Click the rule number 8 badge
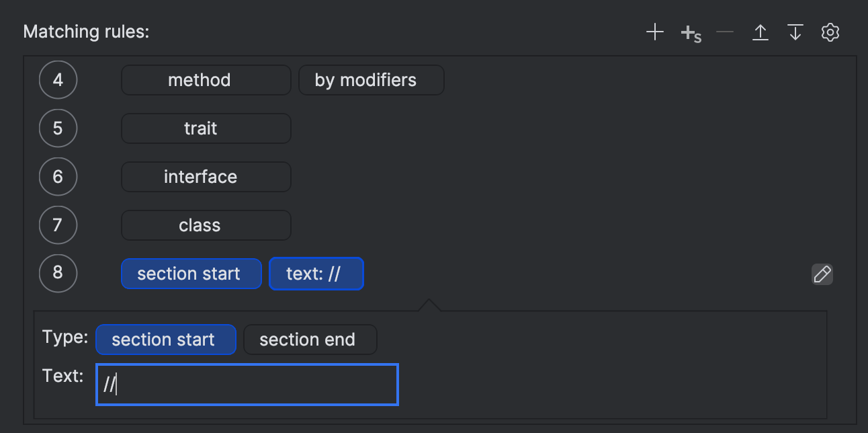The width and height of the screenshot is (868, 433). [x=58, y=274]
